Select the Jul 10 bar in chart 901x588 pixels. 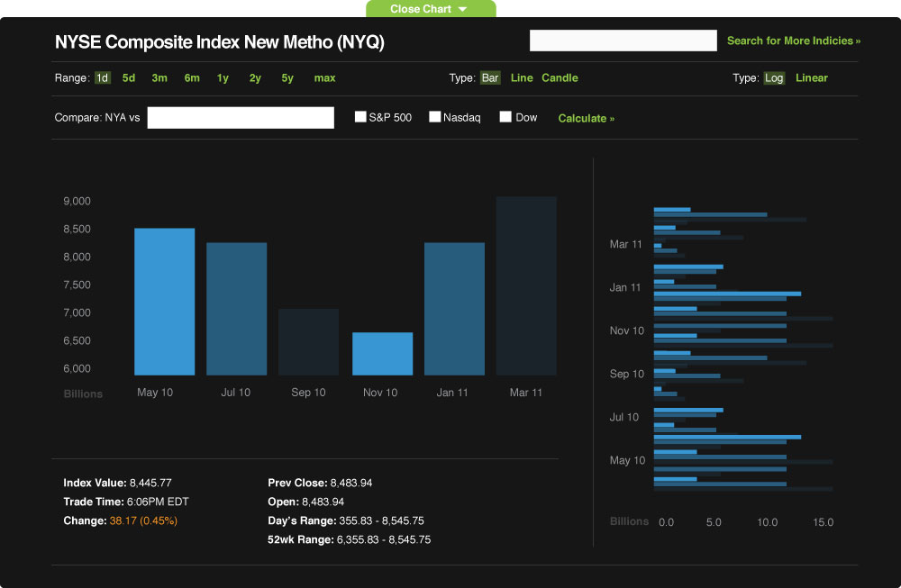[x=237, y=309]
